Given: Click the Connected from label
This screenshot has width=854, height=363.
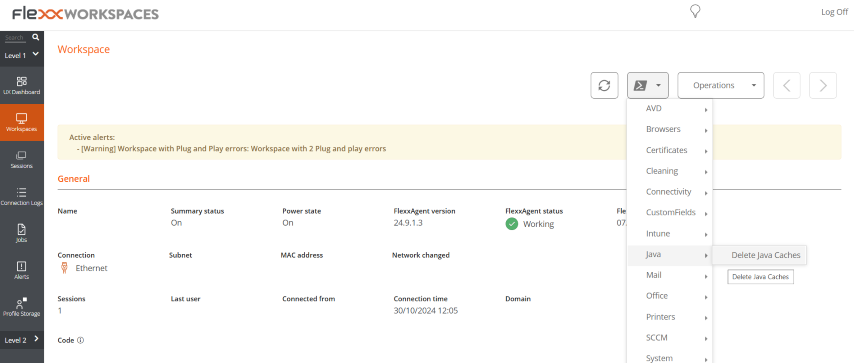Looking at the screenshot, I should click(x=309, y=299).
